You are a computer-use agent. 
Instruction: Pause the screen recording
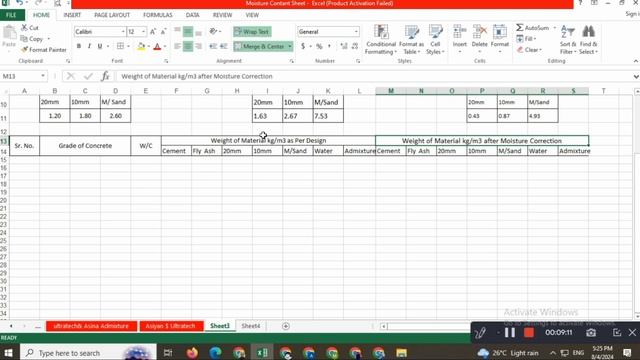click(x=509, y=332)
